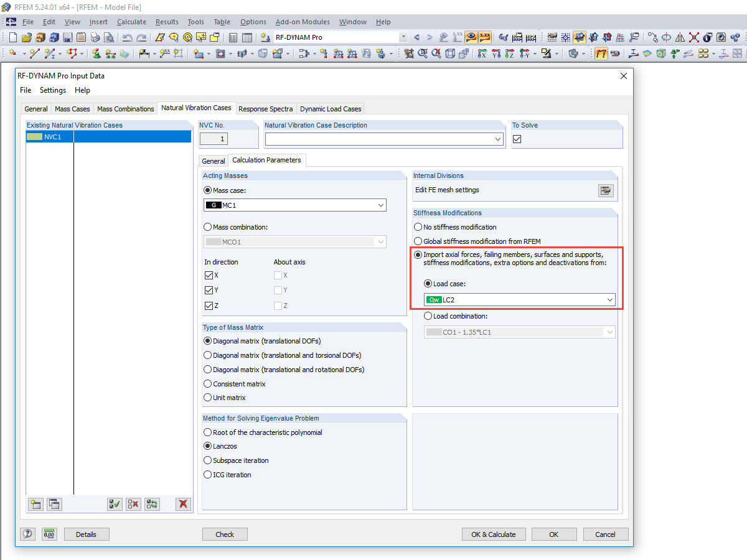Click OK & Calculate button
Image resolution: width=747 pixels, height=560 pixels.
[x=494, y=534]
